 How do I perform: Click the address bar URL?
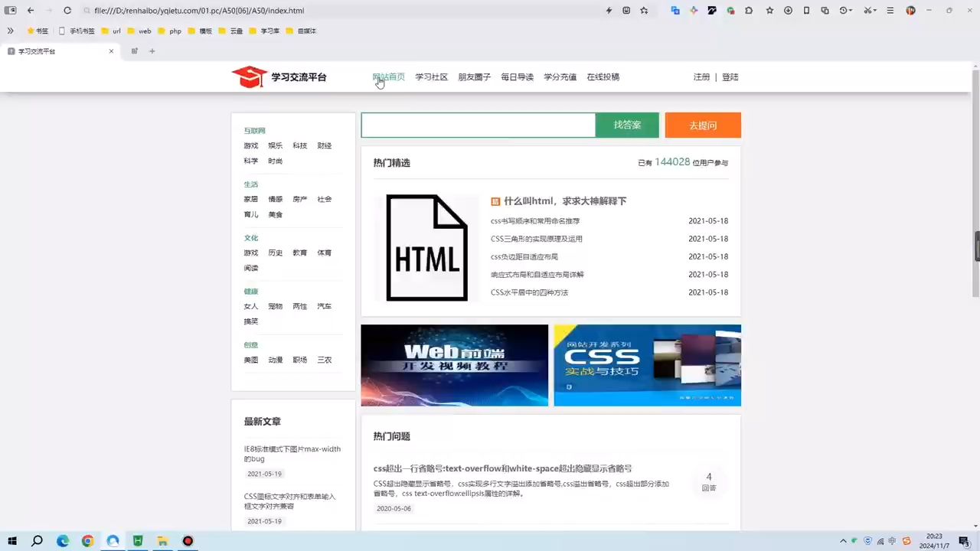(x=199, y=11)
